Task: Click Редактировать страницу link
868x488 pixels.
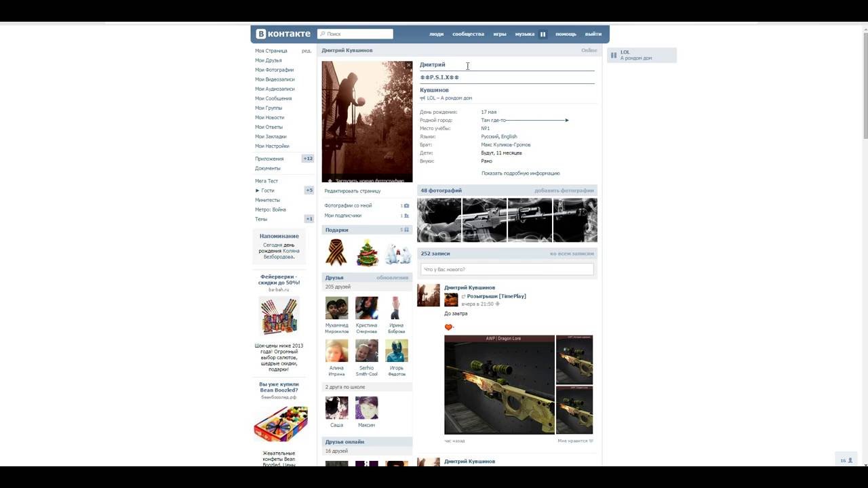Action: pos(353,191)
